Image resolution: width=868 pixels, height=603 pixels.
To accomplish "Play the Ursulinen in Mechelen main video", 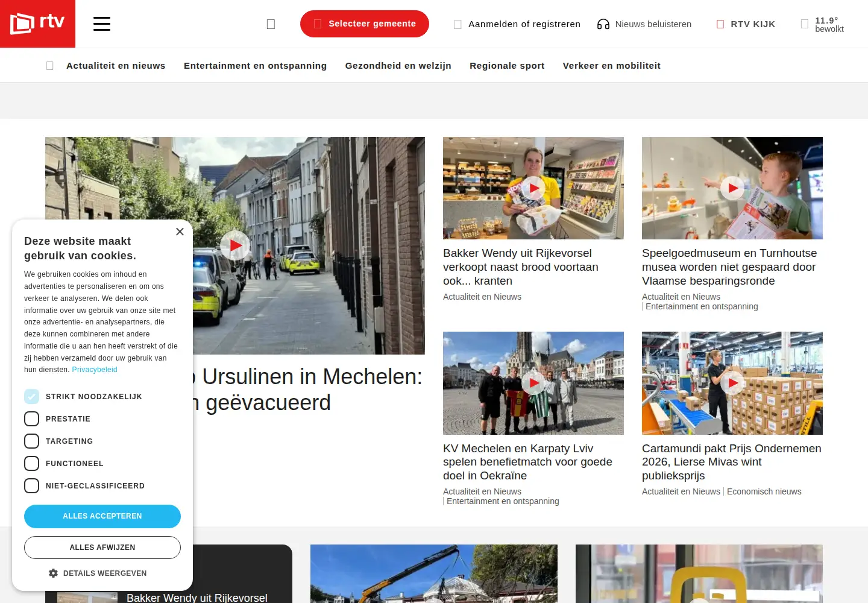I will coord(235,245).
